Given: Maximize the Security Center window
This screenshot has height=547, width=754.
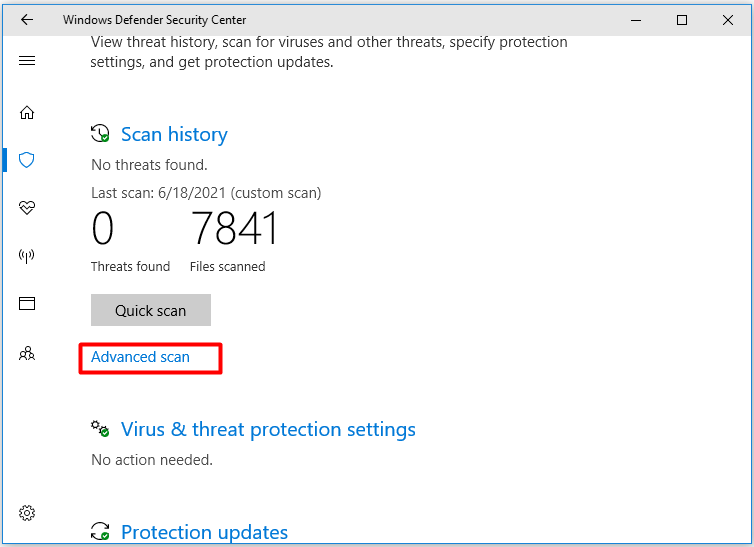Looking at the screenshot, I should click(x=681, y=20).
